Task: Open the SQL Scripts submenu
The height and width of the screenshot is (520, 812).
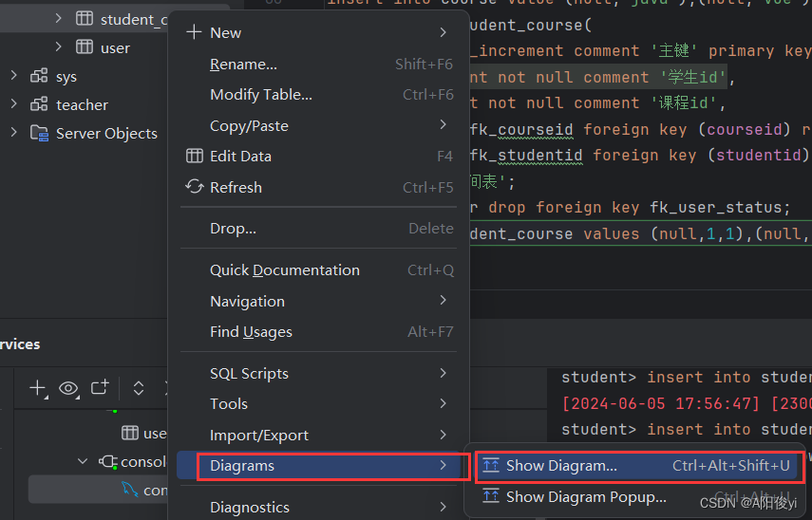Action: click(x=443, y=373)
